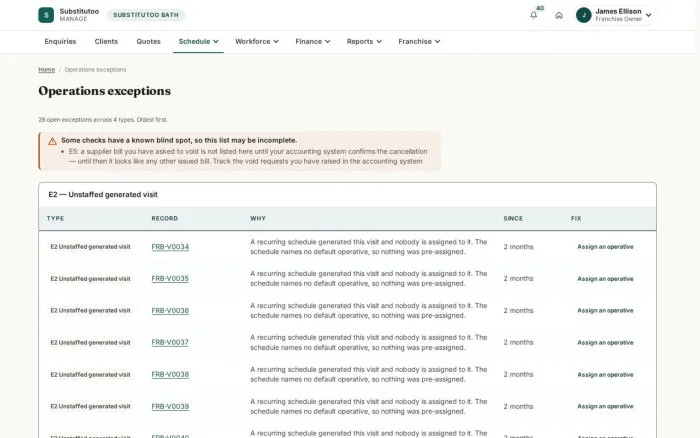Click the blind spot warning heading
The width and height of the screenshot is (700, 438).
(179, 140)
